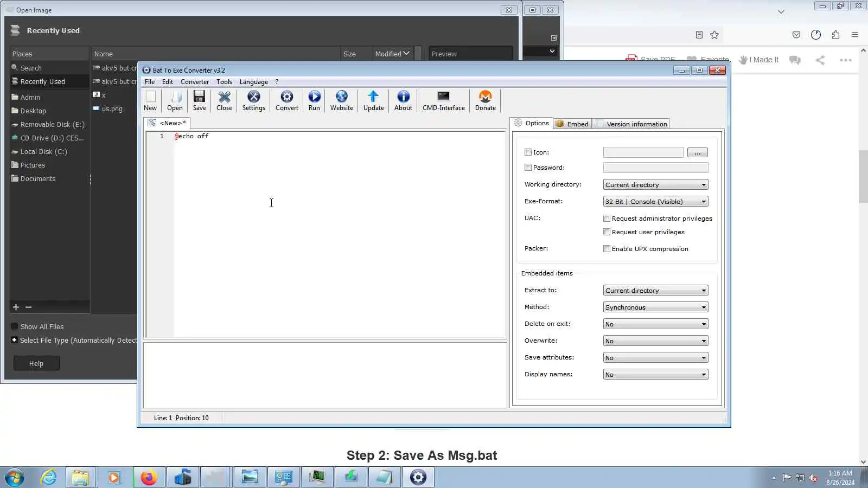
Task: Open the Firefox downloads progress icon
Action: (x=816, y=35)
